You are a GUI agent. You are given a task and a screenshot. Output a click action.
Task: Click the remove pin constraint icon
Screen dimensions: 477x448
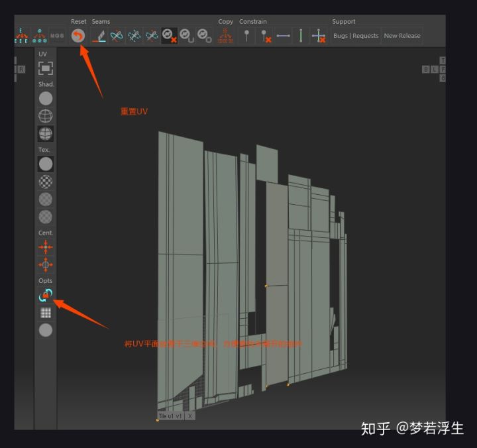tap(265, 36)
